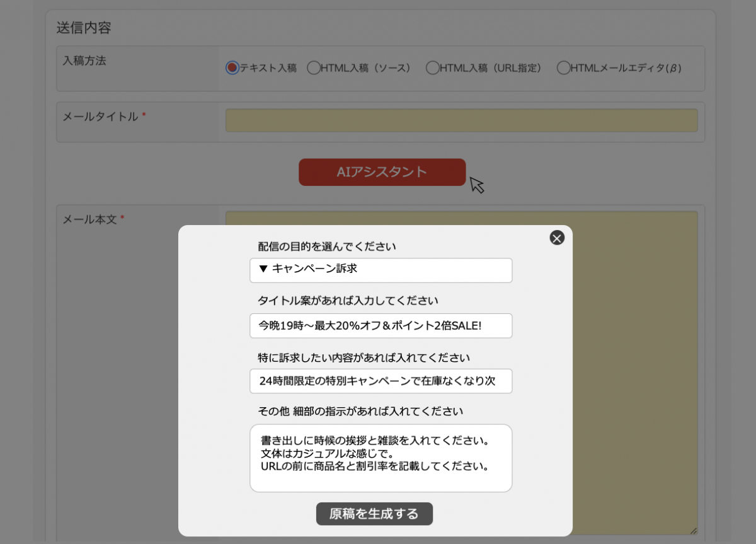This screenshot has width=756, height=544.
Task: Enable the HTMLメールエディタ(β) radio option
Action: pyautogui.click(x=563, y=68)
